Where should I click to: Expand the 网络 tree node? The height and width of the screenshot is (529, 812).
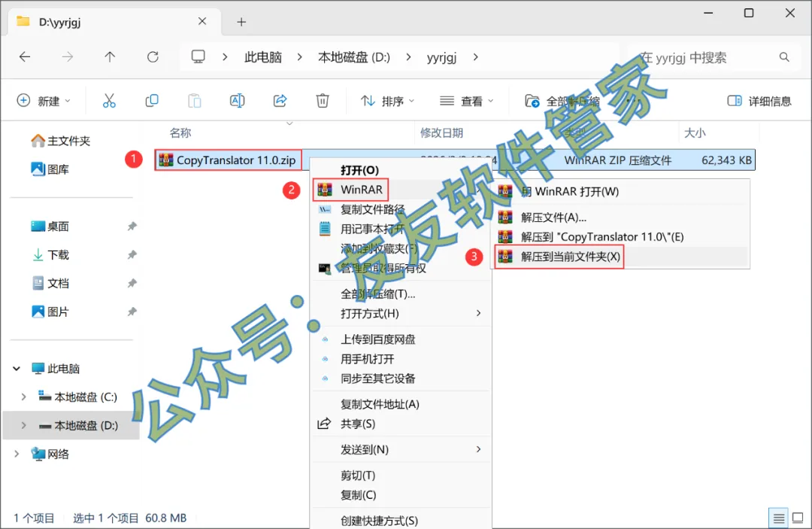17,454
